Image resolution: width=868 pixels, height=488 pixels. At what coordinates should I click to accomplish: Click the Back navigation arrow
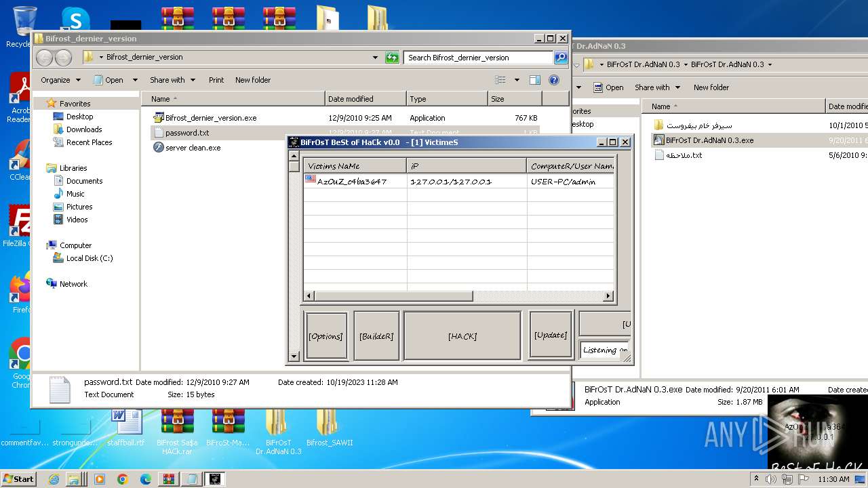[x=45, y=58]
